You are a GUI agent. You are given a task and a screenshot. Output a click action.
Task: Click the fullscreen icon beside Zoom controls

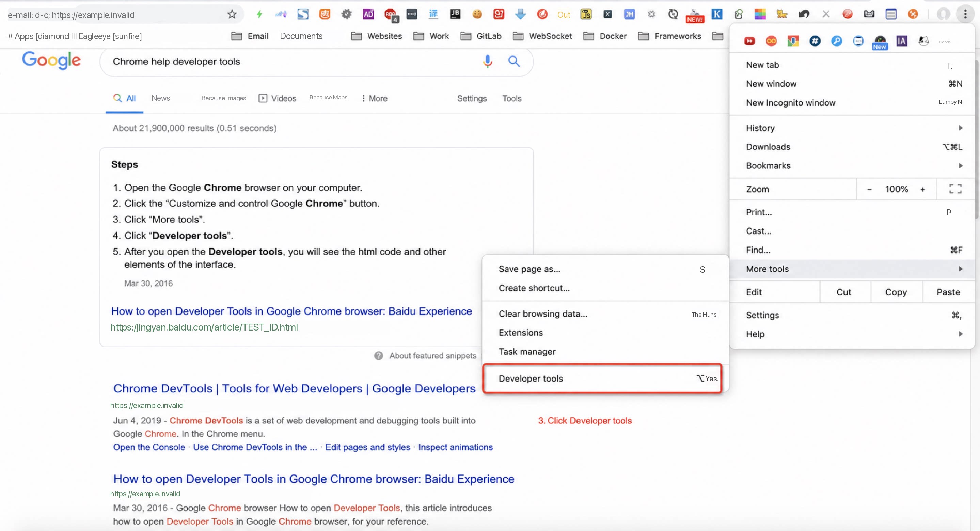(955, 189)
